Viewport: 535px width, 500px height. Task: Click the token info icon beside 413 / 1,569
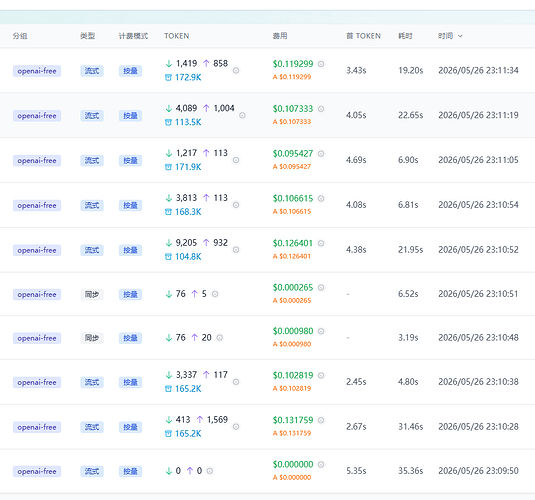(x=236, y=427)
